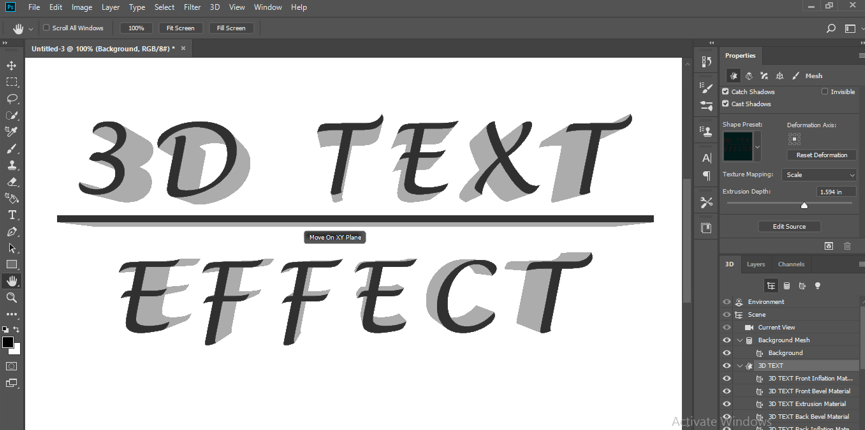Screen dimensions: 865x430
Task: Open the Shape Preset picker arrow
Action: click(x=757, y=147)
